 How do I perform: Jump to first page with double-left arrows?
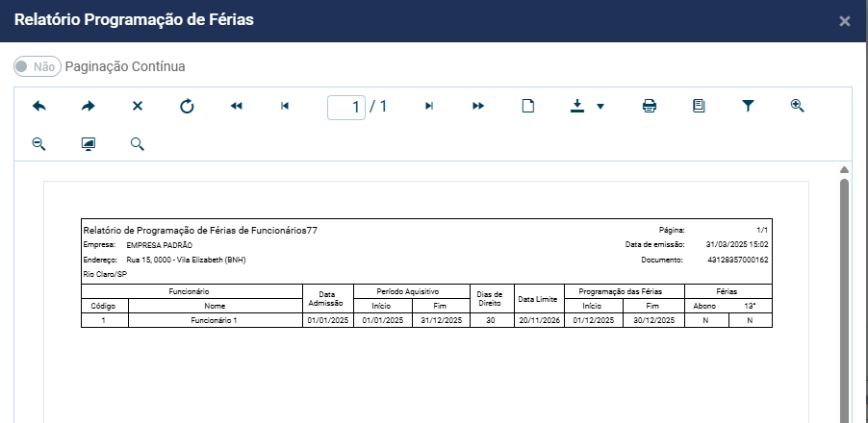coord(237,107)
